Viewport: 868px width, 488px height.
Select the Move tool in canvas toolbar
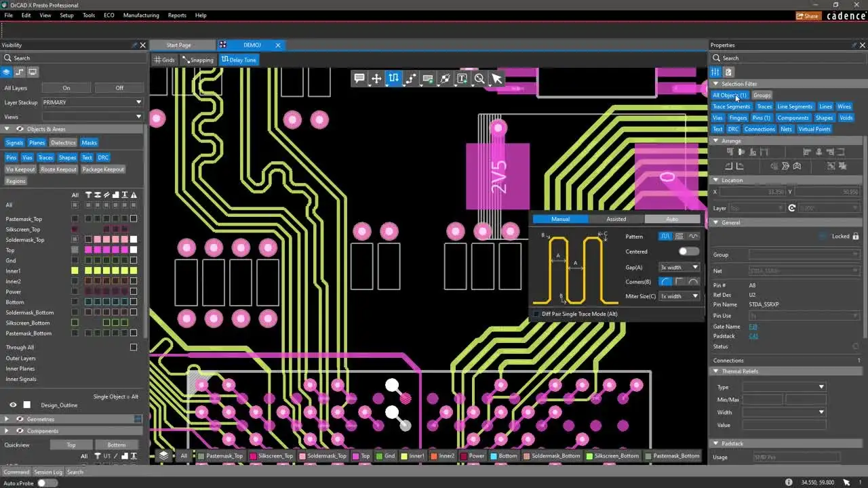click(x=376, y=79)
